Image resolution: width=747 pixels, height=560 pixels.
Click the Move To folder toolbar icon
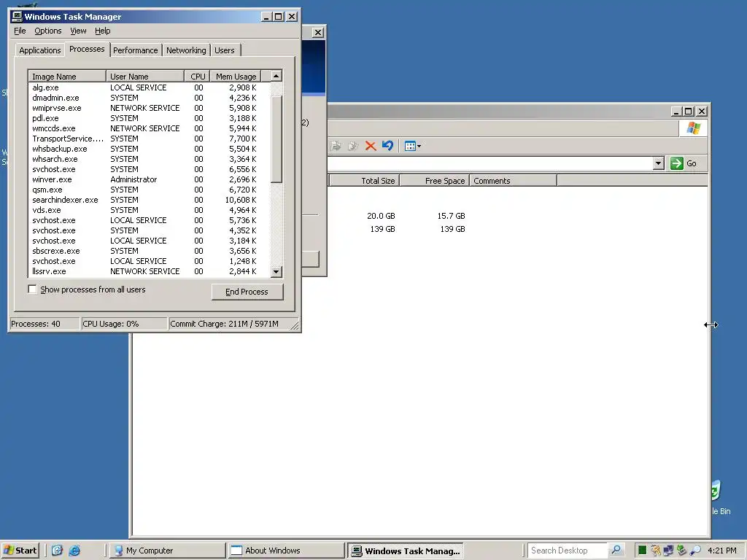[x=336, y=146]
